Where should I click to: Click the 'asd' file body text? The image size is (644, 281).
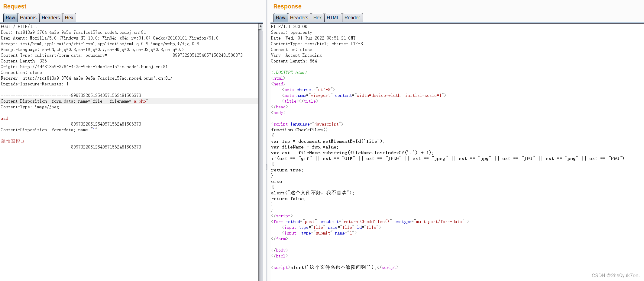[x=5, y=118]
